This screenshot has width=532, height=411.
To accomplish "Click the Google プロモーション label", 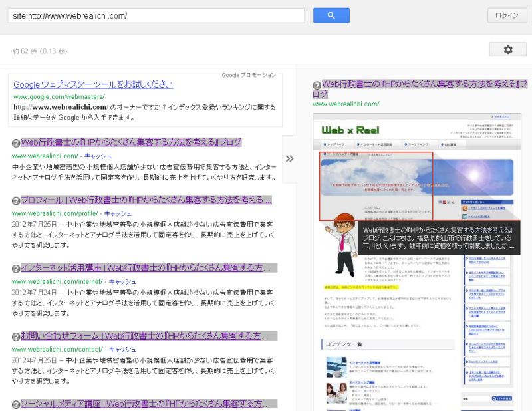I will [249, 75].
